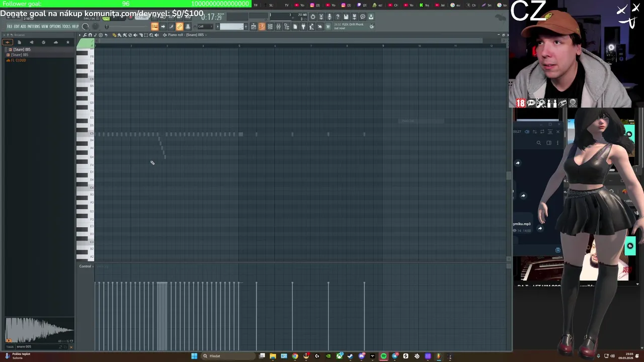Click the plus button beside pattern selector
The width and height of the screenshot is (644, 362).
click(246, 26)
